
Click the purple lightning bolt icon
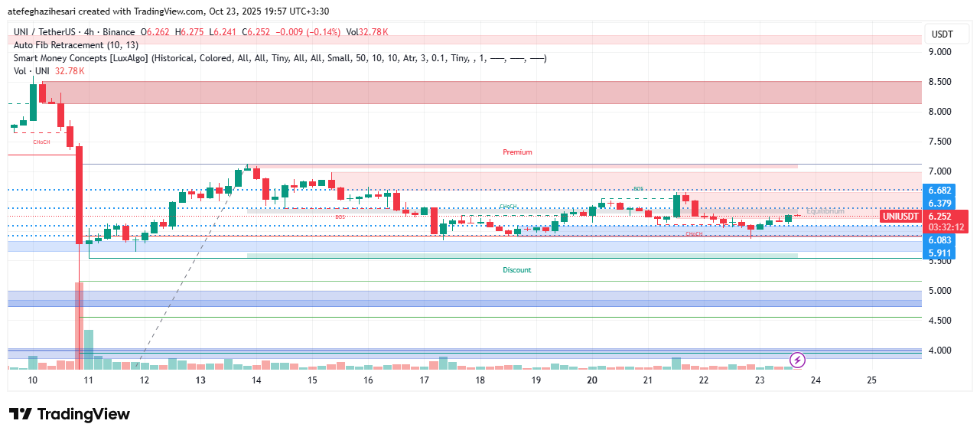coord(797,360)
